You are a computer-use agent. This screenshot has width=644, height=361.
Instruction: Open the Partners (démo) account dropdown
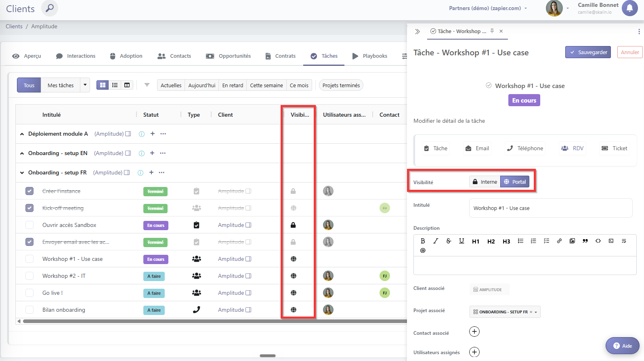488,8
